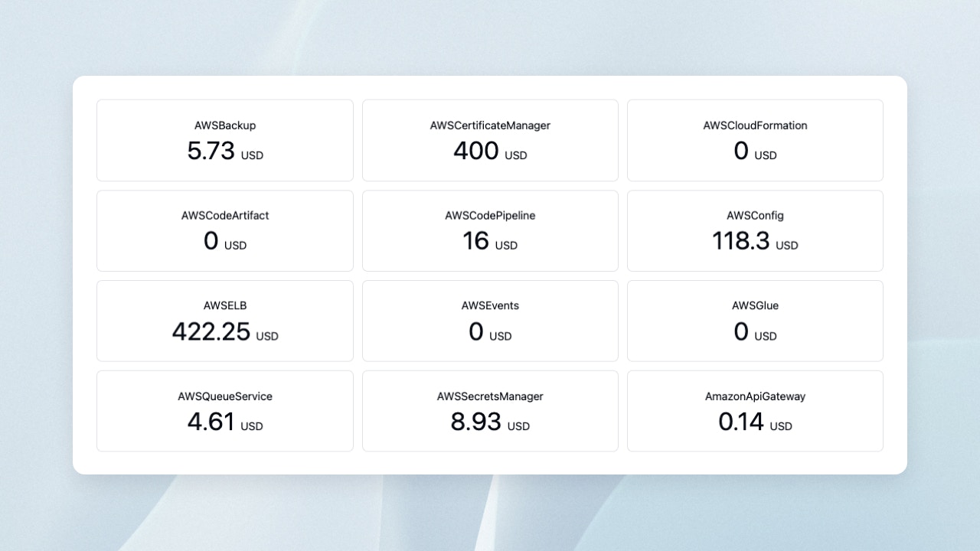This screenshot has width=980, height=551.
Task: Click the AWSELB label
Action: [x=225, y=306]
